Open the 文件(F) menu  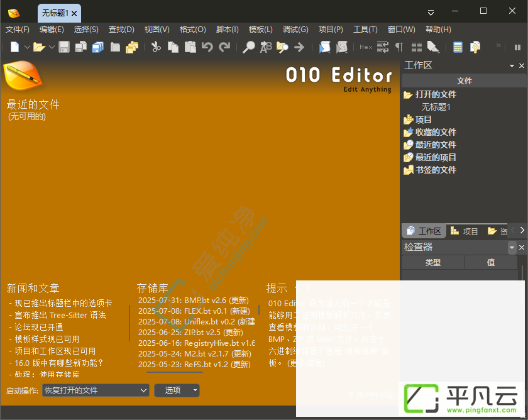pyautogui.click(x=18, y=30)
